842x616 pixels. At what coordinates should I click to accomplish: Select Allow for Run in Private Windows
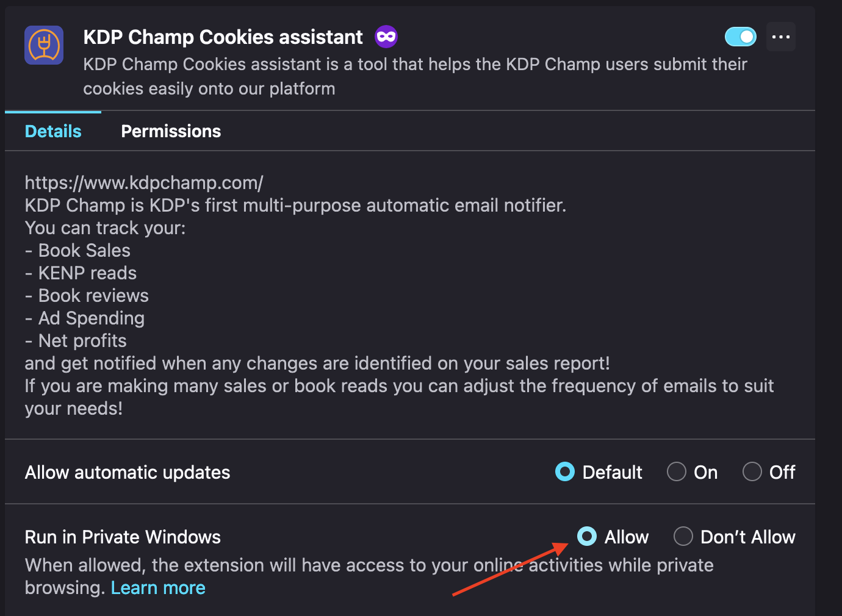[613, 537]
